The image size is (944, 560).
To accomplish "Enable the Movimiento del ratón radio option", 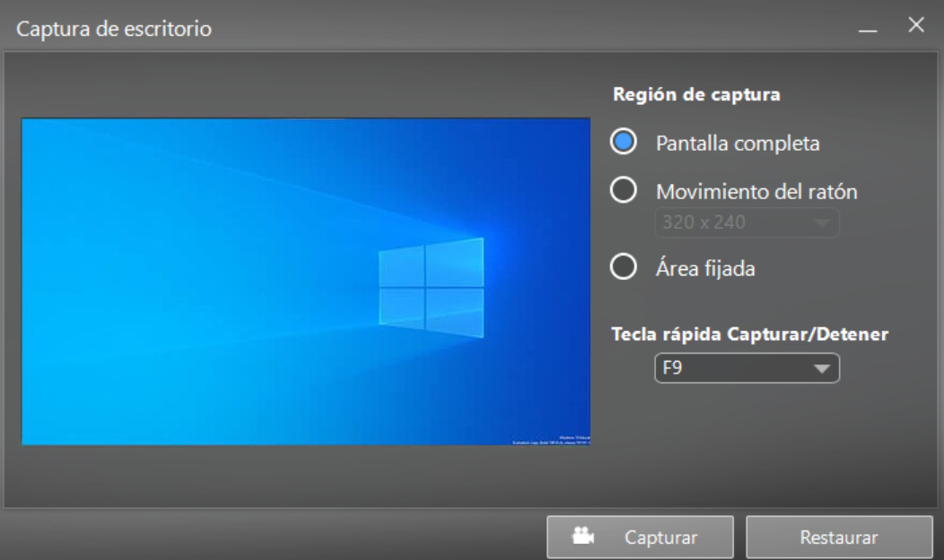I will point(623,190).
